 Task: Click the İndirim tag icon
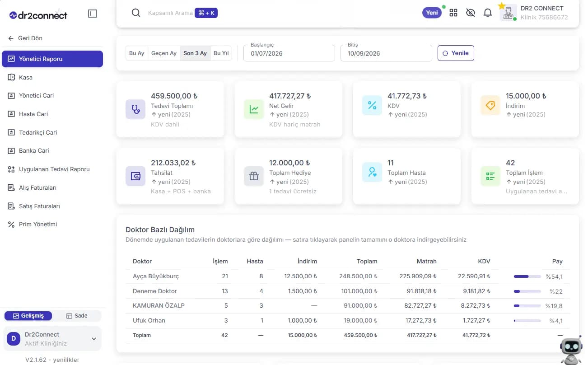coord(490,105)
